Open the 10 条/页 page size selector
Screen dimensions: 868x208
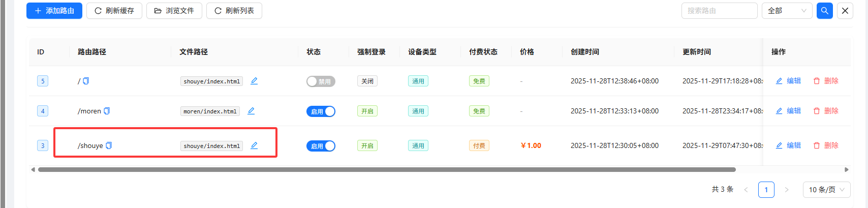826,190
